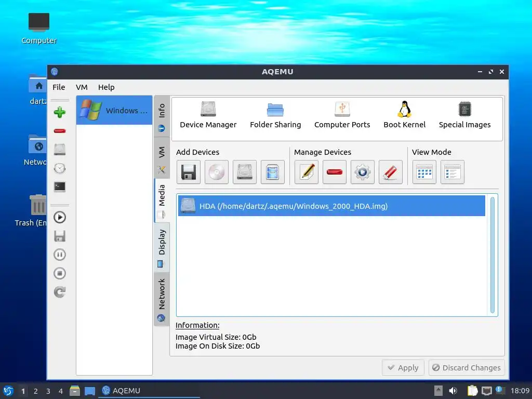Click the red eraser icon in Manage Devices
The width and height of the screenshot is (532, 399).
tap(391, 172)
